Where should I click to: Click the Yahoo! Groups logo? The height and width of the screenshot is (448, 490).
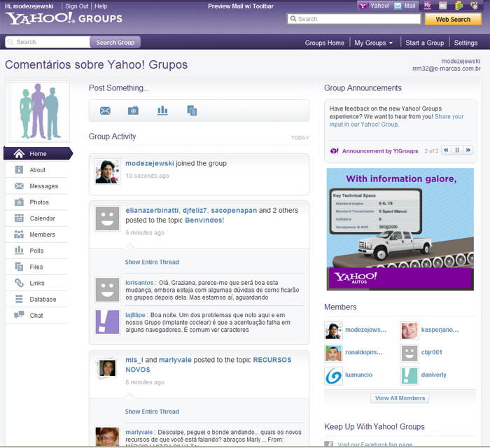(64, 18)
